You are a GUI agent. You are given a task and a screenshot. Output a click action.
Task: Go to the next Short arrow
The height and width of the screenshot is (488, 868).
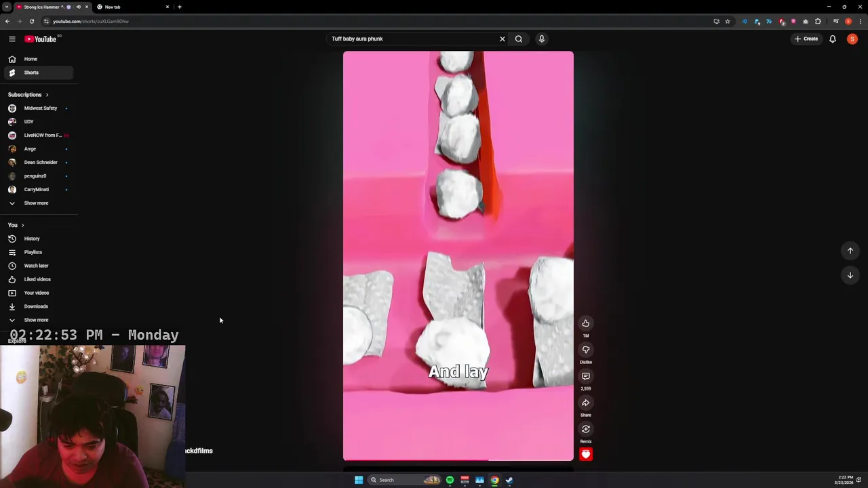coord(850,275)
